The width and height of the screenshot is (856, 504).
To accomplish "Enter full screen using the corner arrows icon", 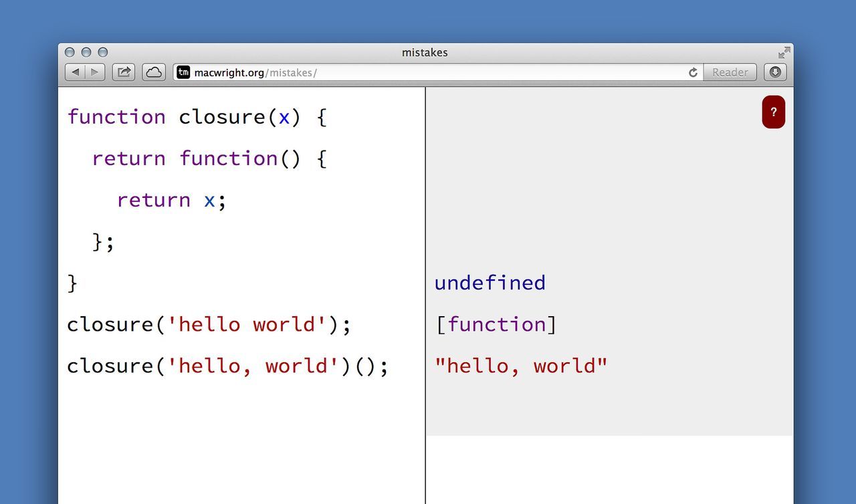I will pyautogui.click(x=784, y=53).
